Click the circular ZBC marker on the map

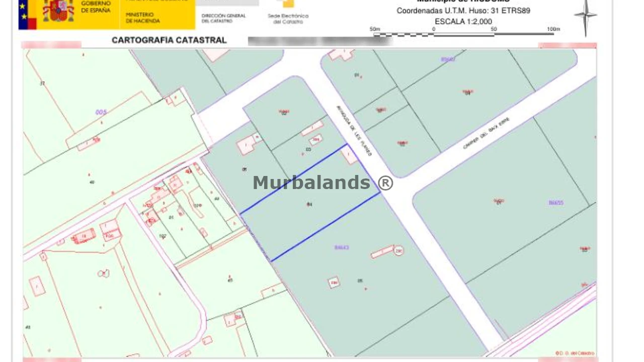click(x=398, y=250)
